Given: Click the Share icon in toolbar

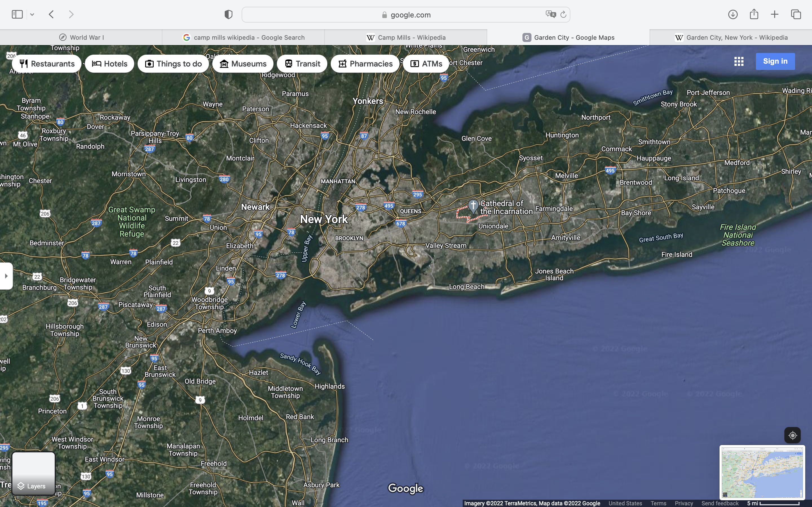Looking at the screenshot, I should pyautogui.click(x=754, y=14).
